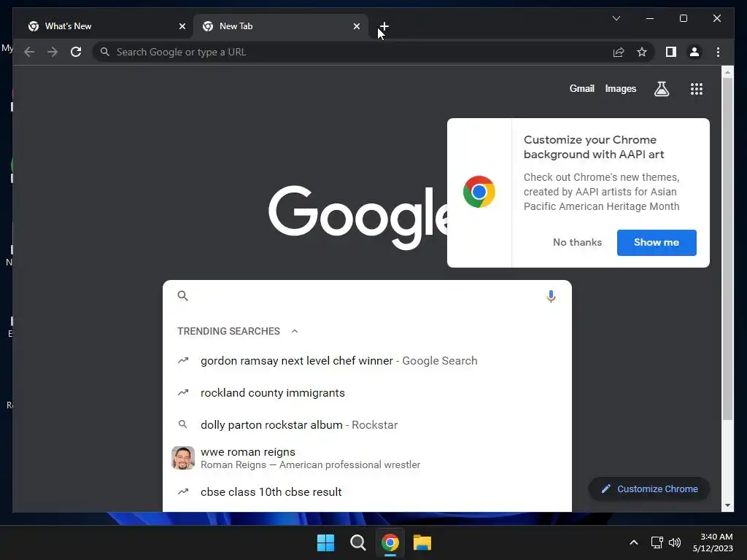The height and width of the screenshot is (560, 747).
Task: Select the New Tab tab
Action: tap(281, 26)
